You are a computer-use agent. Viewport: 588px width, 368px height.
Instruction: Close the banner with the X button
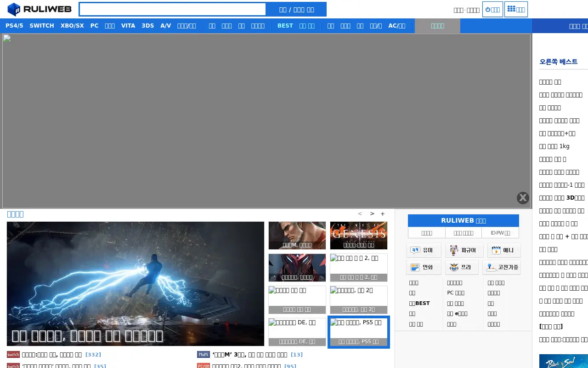click(x=523, y=198)
